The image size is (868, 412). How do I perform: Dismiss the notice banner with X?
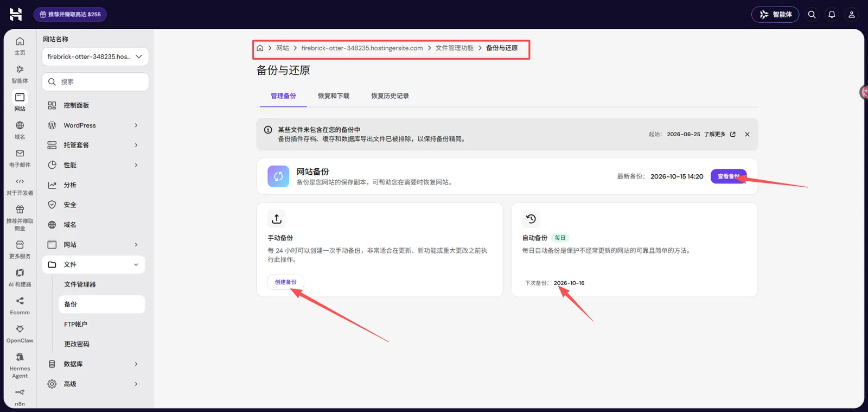tap(747, 134)
